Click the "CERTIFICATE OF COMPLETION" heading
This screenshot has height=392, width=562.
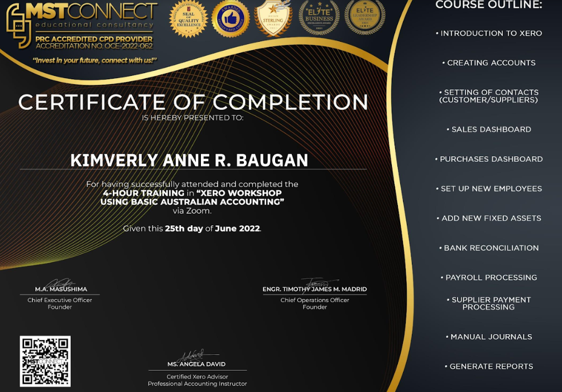click(193, 102)
